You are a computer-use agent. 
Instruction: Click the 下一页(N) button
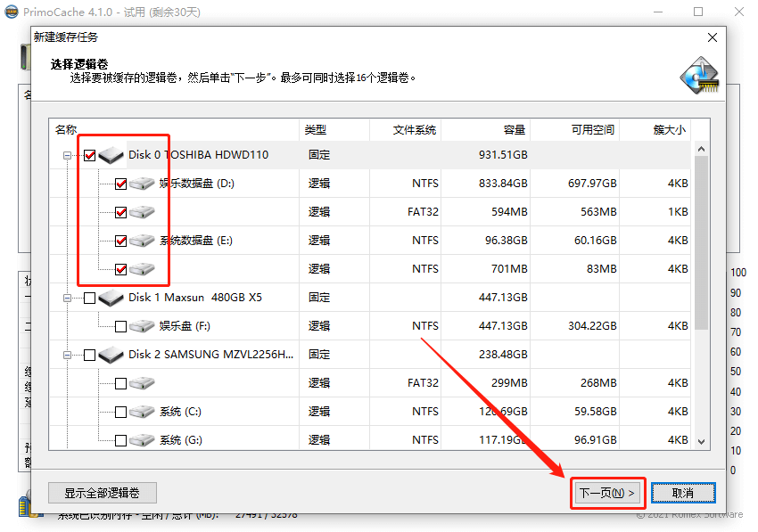607,492
